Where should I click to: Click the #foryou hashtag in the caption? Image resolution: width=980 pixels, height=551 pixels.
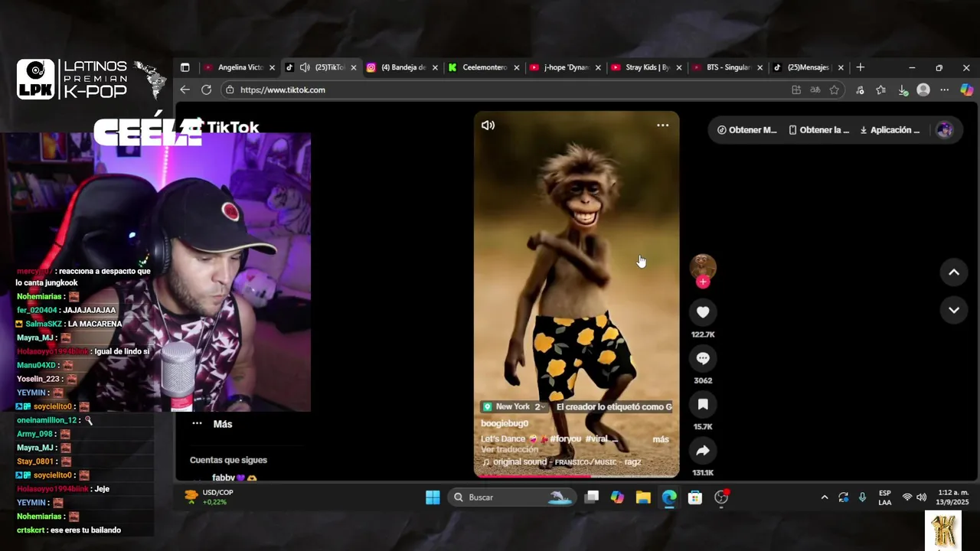click(x=566, y=439)
